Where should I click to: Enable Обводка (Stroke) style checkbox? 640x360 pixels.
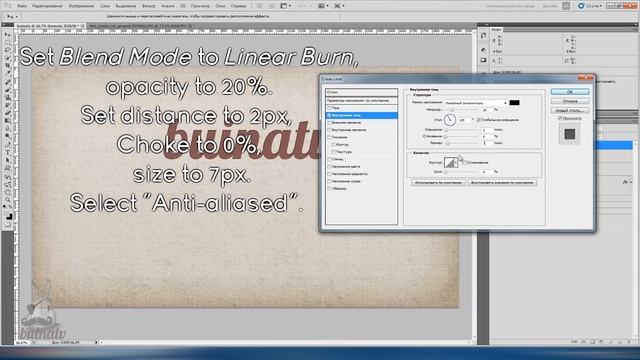329,189
